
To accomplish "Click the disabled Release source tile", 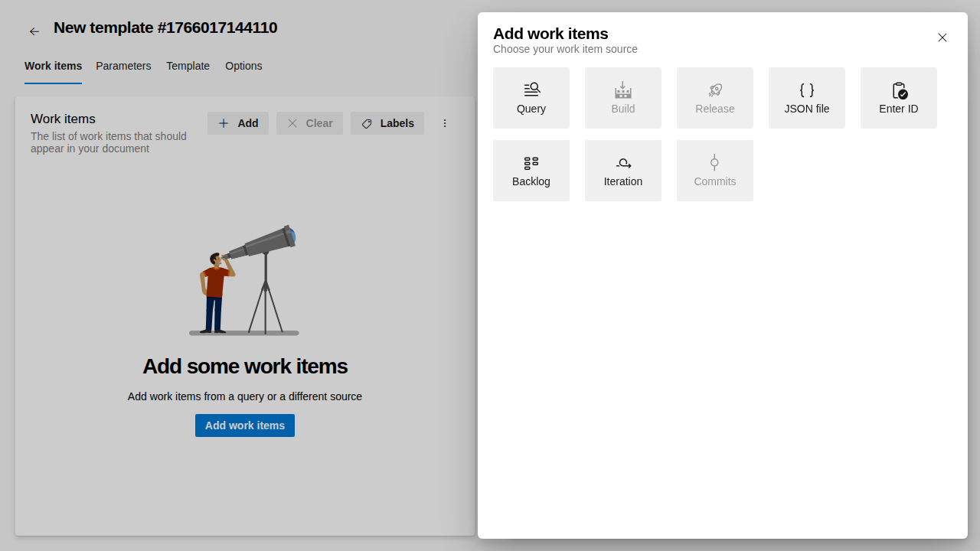I will [x=714, y=97].
